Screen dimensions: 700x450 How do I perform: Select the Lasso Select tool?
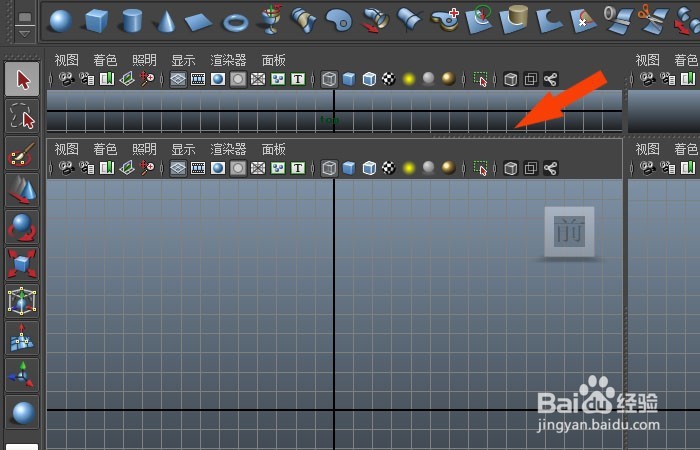(x=22, y=116)
